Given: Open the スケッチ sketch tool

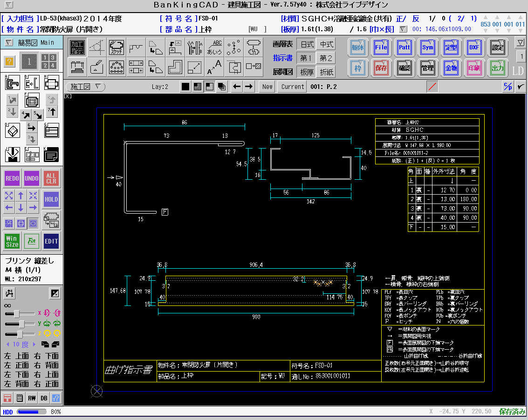Looking at the screenshot, I should click(116, 47).
